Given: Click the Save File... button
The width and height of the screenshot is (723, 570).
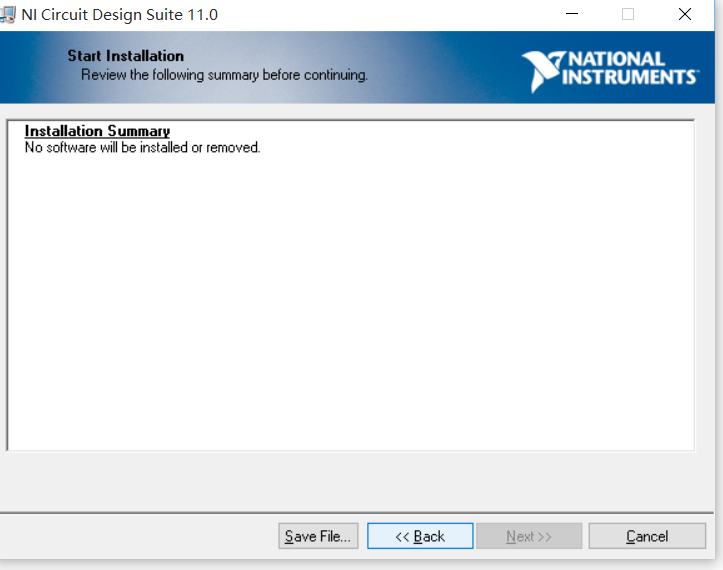Looking at the screenshot, I should tap(318, 536).
